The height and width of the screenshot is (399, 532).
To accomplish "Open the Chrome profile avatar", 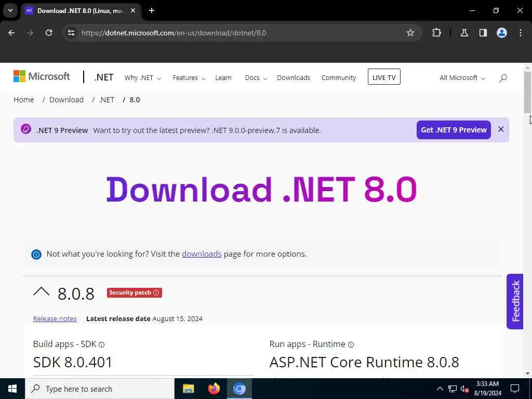I will (502, 33).
